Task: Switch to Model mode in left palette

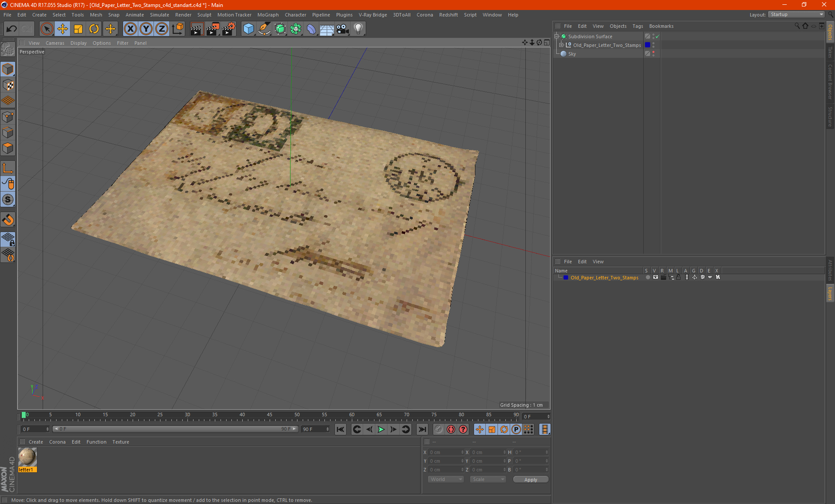Action: (x=8, y=69)
